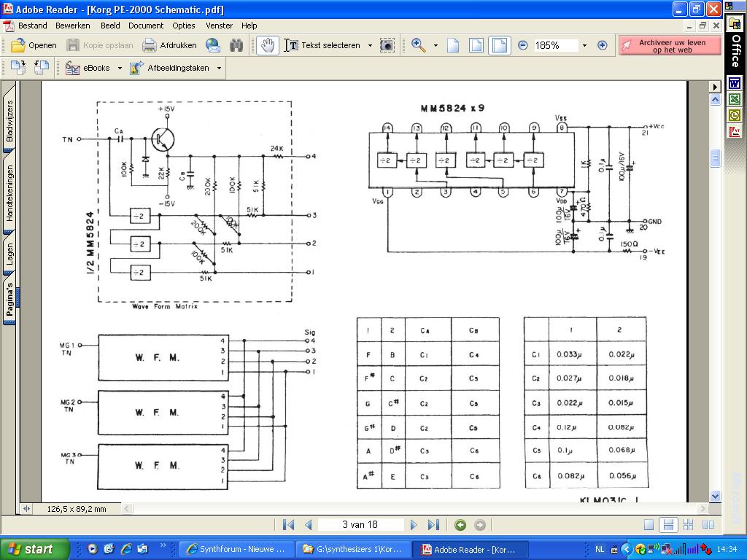This screenshot has width=747, height=560.
Task: Select continuous page layout
Action: [x=668, y=525]
